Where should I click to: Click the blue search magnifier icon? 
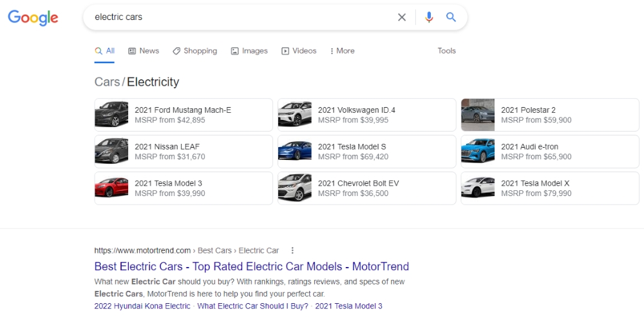click(x=451, y=17)
